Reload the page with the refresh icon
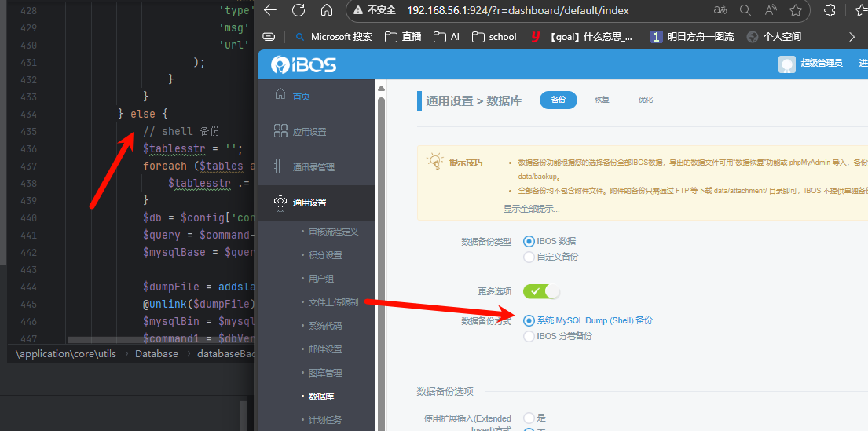Viewport: 868px width, 431px height. click(x=298, y=10)
